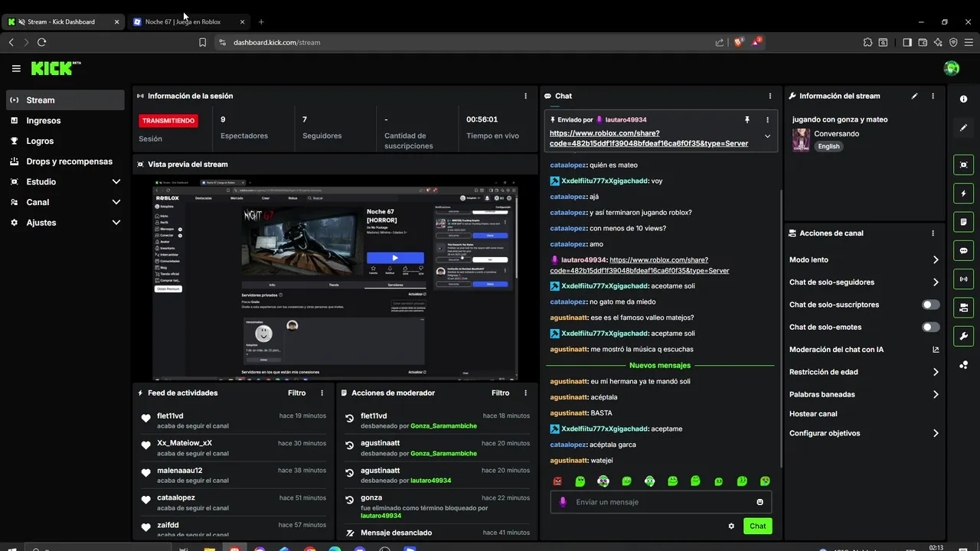Viewport: 980px width, 551px height.
Task: Open pinned message three-dot menu
Action: (x=767, y=119)
